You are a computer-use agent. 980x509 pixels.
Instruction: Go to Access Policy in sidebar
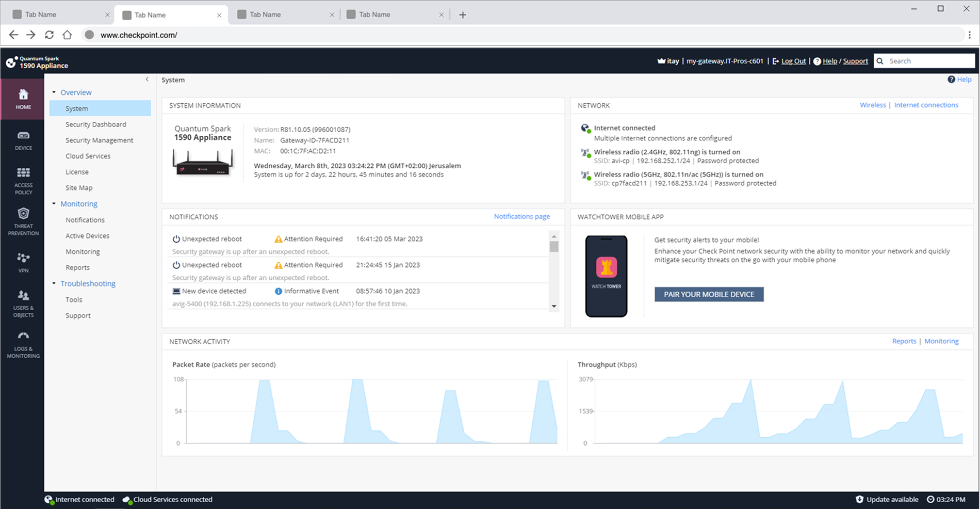pyautogui.click(x=23, y=173)
